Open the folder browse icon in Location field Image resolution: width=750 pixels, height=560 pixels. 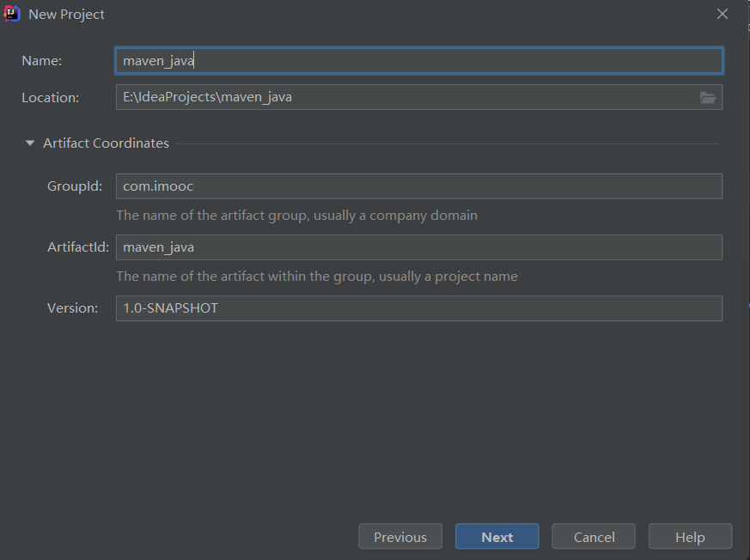pyautogui.click(x=707, y=98)
